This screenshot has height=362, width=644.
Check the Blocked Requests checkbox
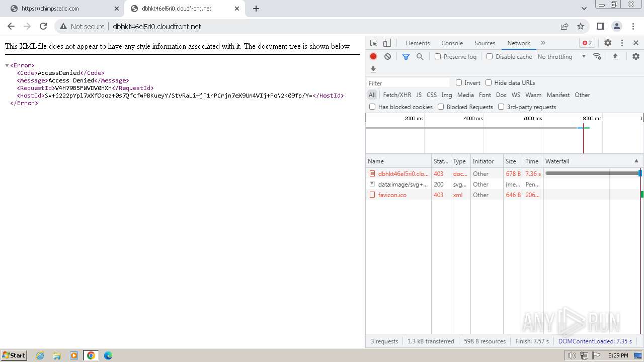pyautogui.click(x=441, y=107)
